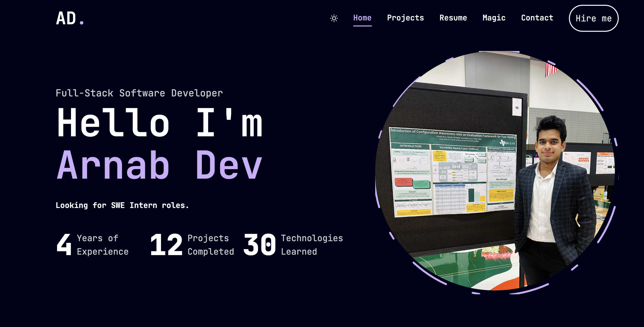The image size is (644, 327).
Task: Click the 12 Projects Completed counter
Action: point(193,245)
